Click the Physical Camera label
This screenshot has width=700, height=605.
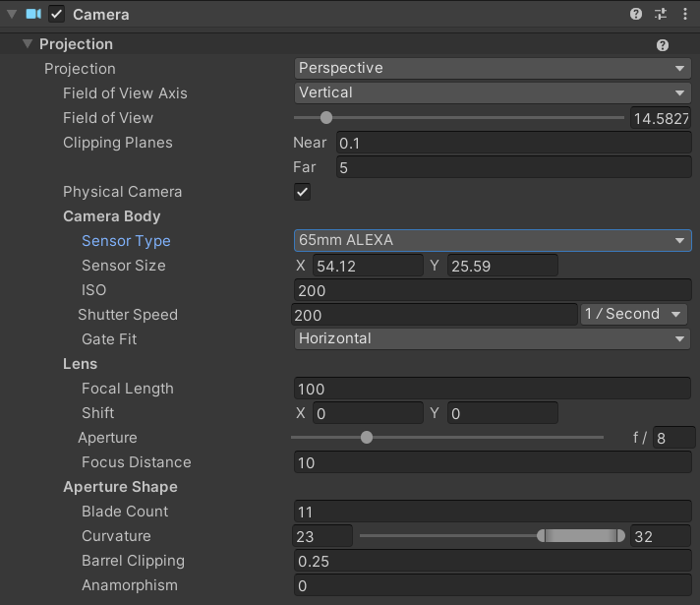click(122, 192)
